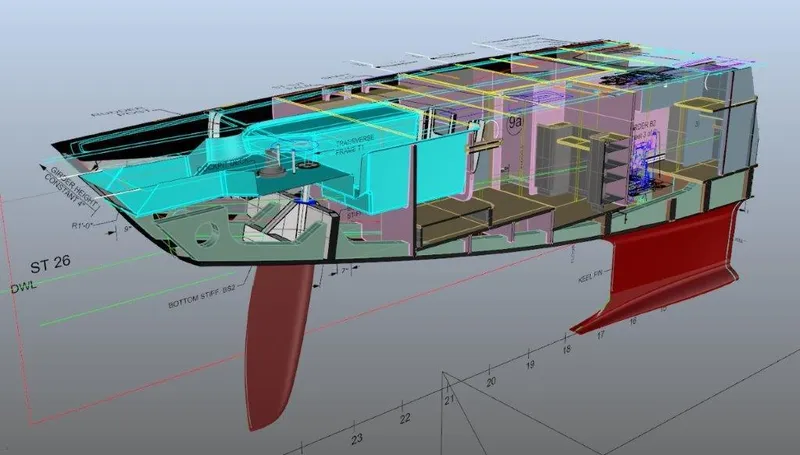
Task: Select the steering pedestal in the cockpit
Action: pos(273,164)
